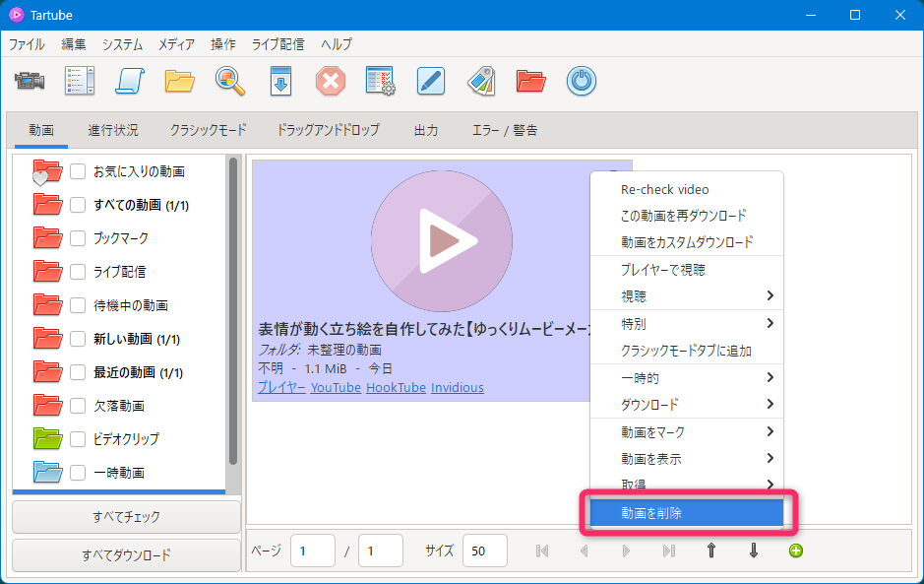
Task: Open the 動画をマーク submenu
Action: [686, 432]
